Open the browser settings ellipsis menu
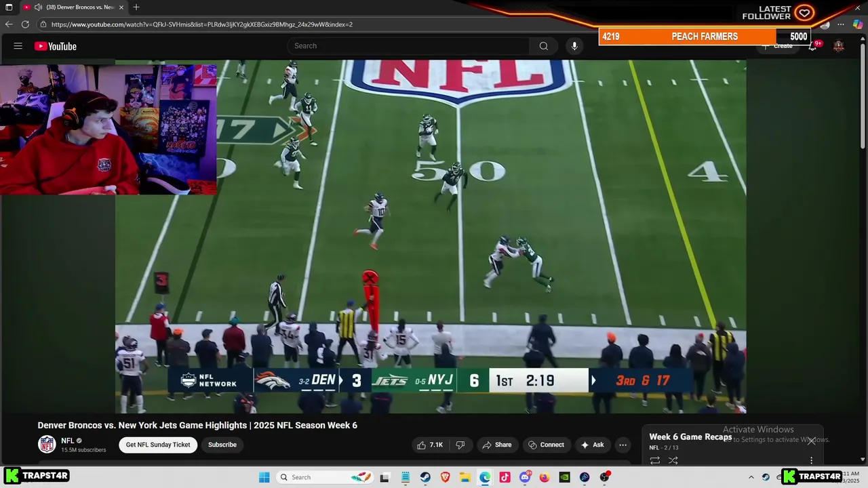The height and width of the screenshot is (488, 868). (841, 24)
